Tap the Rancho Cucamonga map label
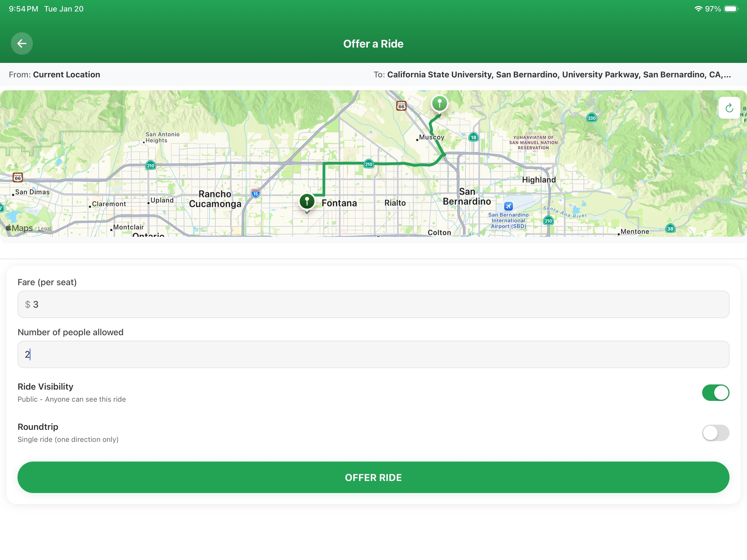The width and height of the screenshot is (747, 560). (x=215, y=199)
